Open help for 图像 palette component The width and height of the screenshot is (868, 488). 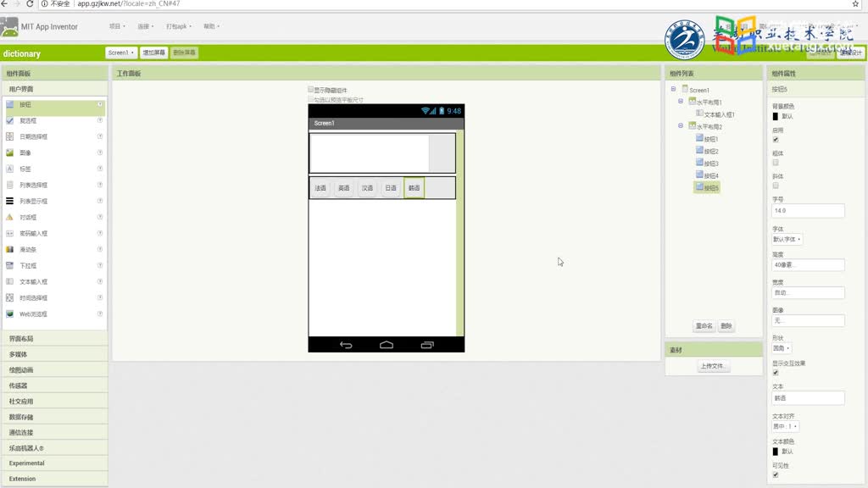click(x=100, y=152)
